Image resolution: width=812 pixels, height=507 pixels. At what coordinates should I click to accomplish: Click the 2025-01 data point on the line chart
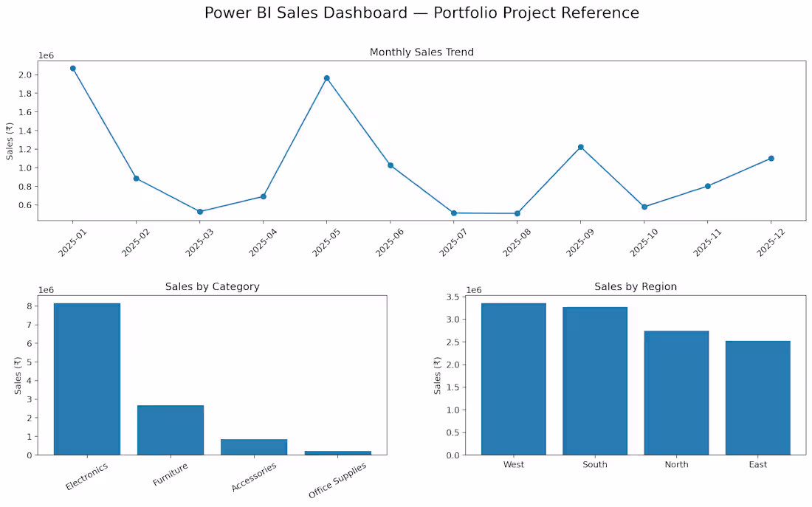tap(73, 69)
